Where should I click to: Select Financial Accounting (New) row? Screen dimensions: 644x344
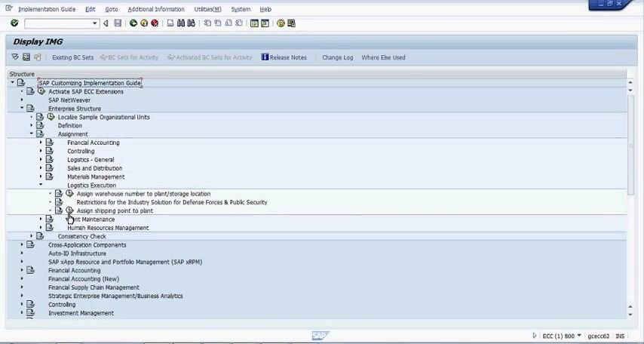(x=84, y=278)
